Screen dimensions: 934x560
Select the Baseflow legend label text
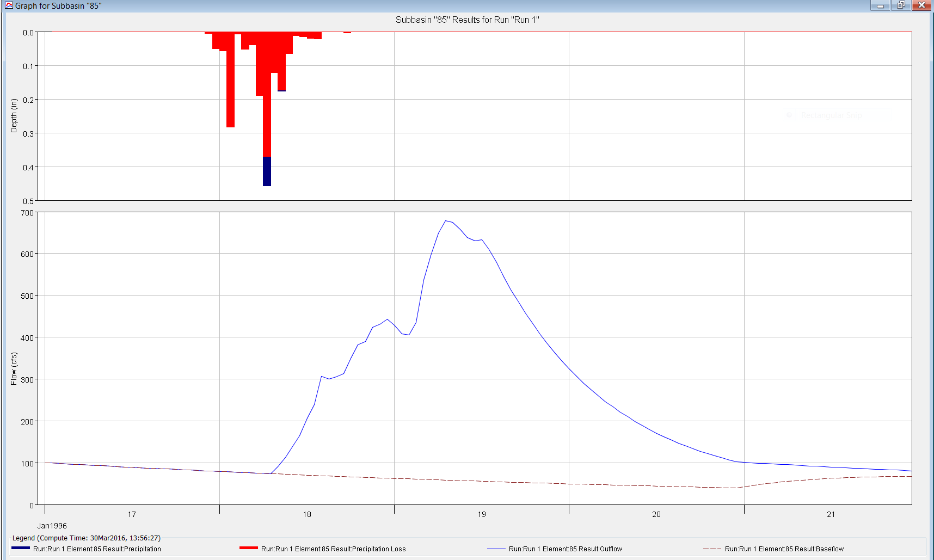point(784,549)
